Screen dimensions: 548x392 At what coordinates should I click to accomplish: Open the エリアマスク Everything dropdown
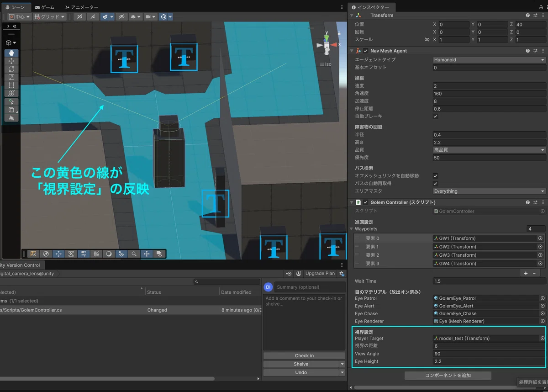[x=489, y=191]
